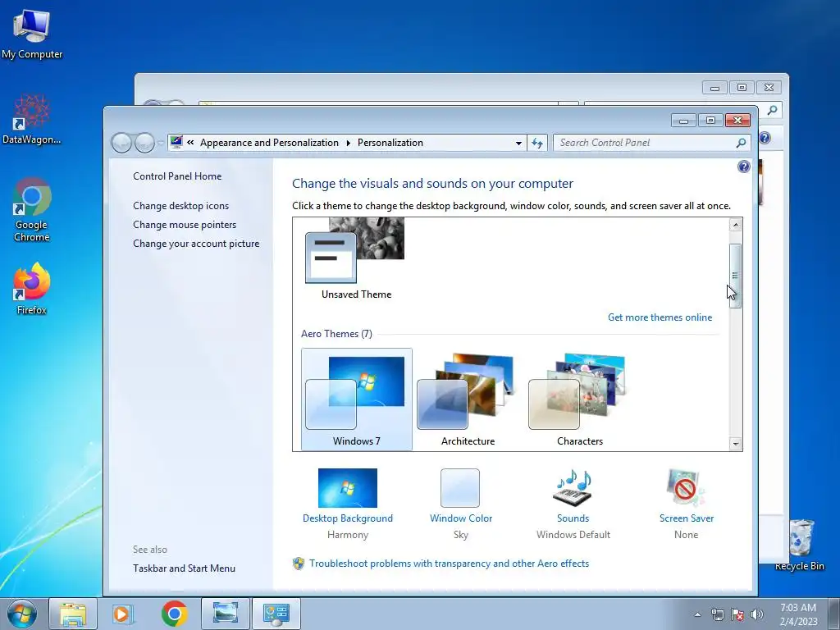Click the theme list scroll down arrow
Screen dimensions: 840x630
[x=736, y=444]
